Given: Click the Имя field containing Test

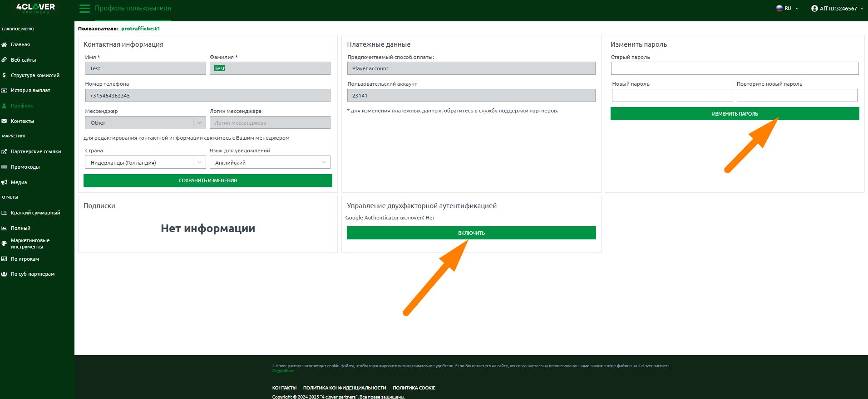Looking at the screenshot, I should (145, 68).
